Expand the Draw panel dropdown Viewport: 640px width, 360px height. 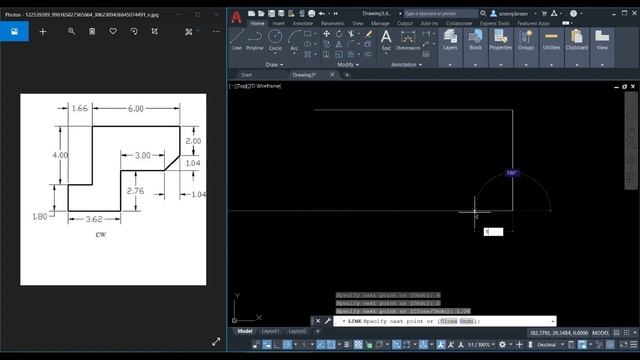[274, 64]
